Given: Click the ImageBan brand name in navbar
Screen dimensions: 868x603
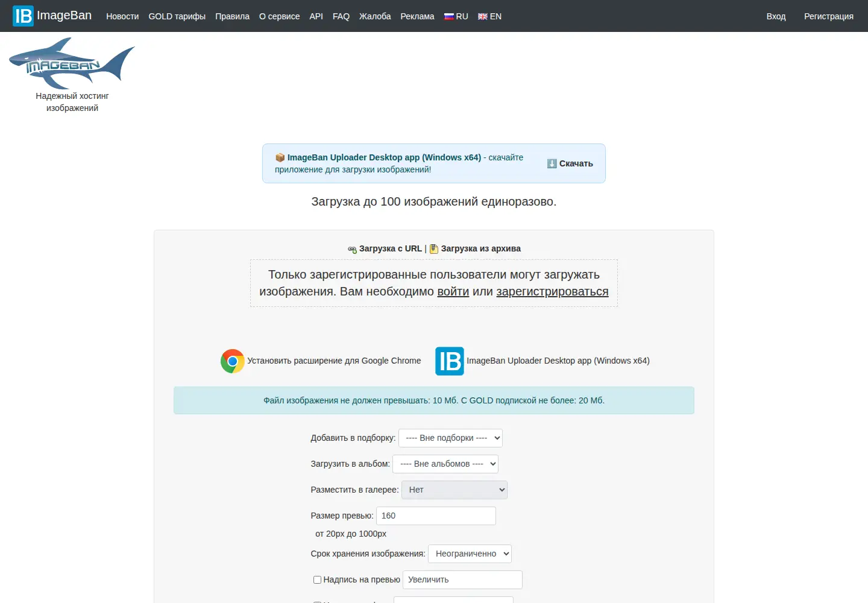Looking at the screenshot, I should click(x=64, y=16).
